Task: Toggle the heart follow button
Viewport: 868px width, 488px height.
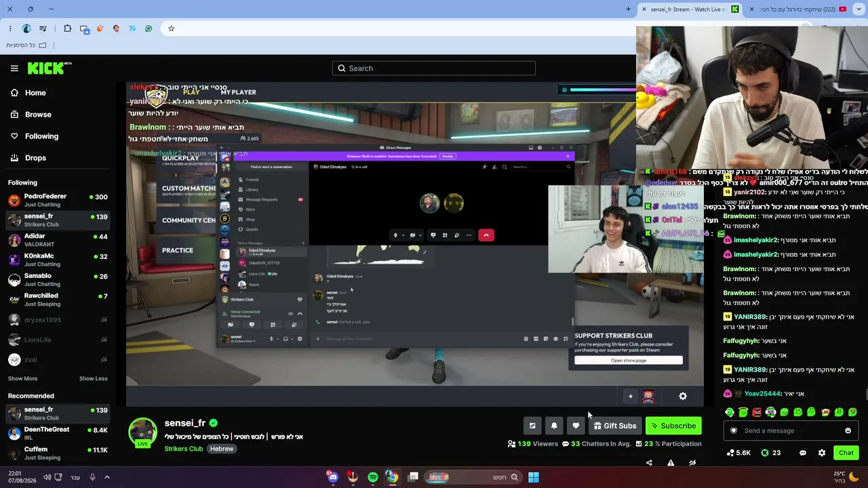Action: point(576,426)
